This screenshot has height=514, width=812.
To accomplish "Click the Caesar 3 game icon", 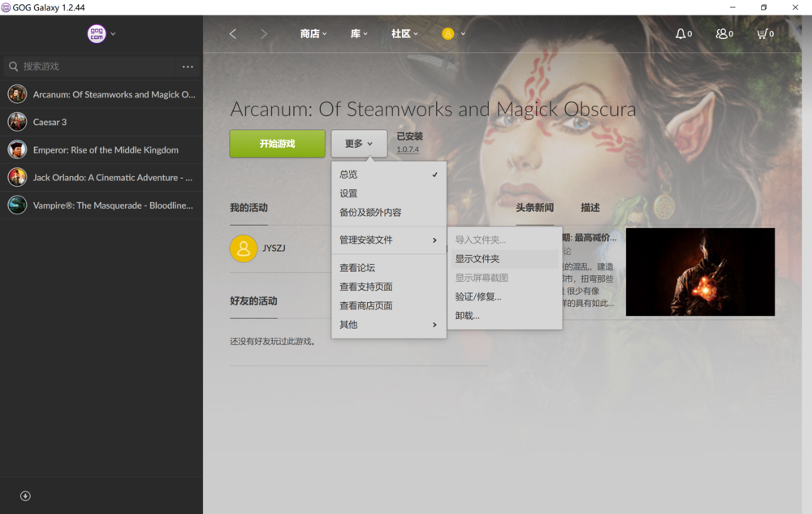I will pos(17,122).
